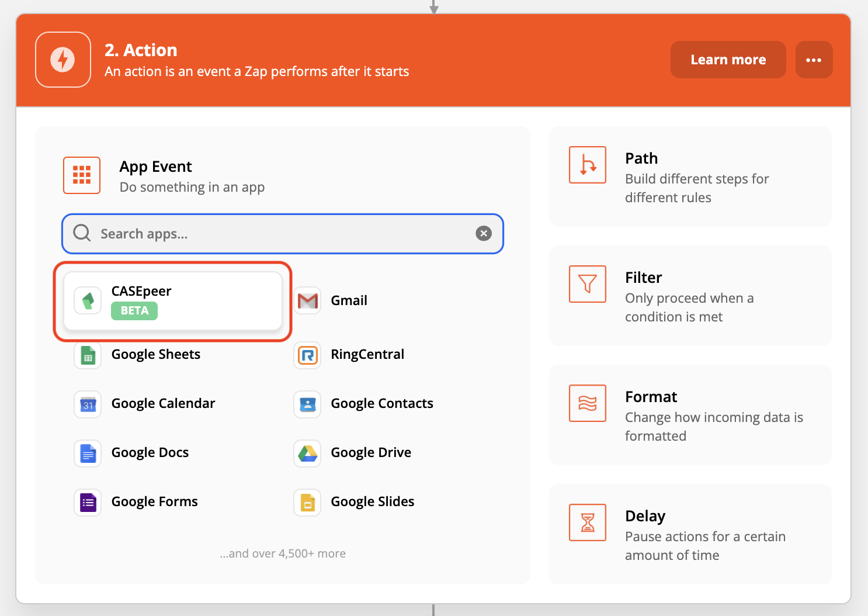Screen dimensions: 868x616
Task: Click the 'App Event' heading
Action: [155, 167]
